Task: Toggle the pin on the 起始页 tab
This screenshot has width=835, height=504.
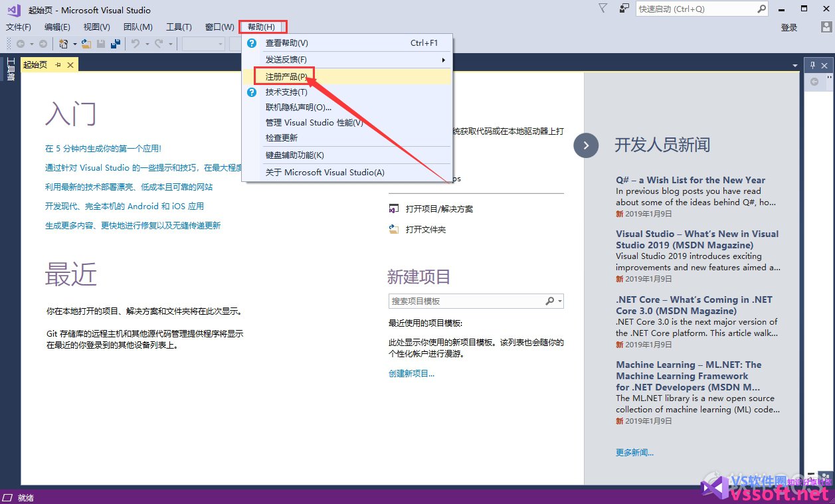Action: 58,64
